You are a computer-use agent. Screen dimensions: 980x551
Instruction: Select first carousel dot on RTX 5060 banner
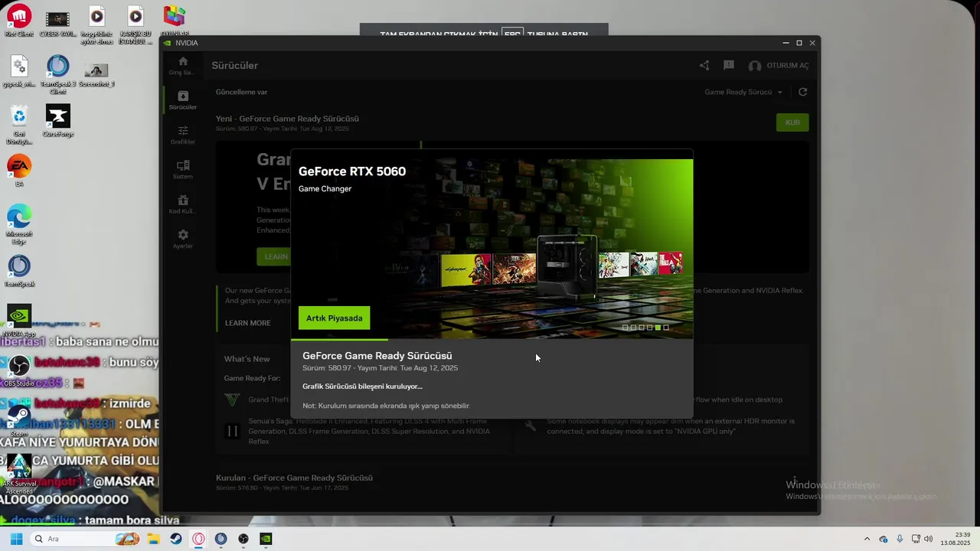coord(625,328)
